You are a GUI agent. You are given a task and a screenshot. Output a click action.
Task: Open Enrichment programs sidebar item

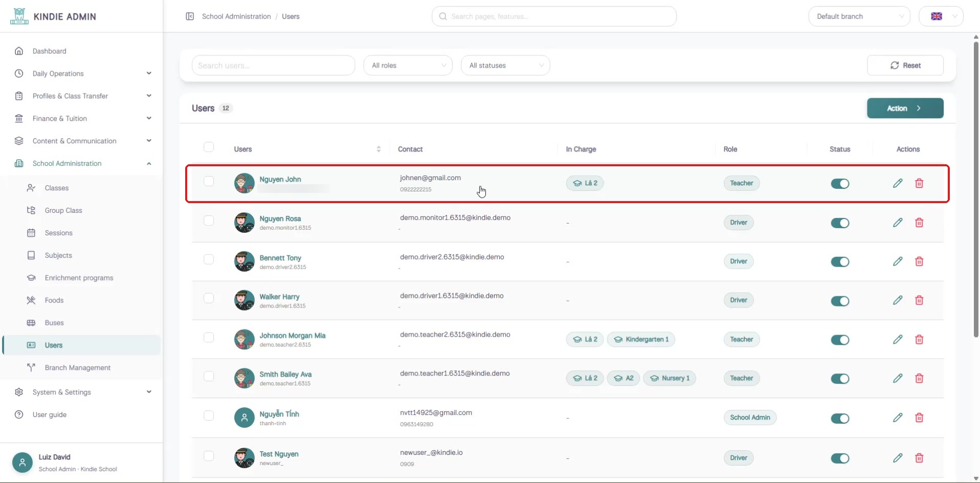pos(82,278)
